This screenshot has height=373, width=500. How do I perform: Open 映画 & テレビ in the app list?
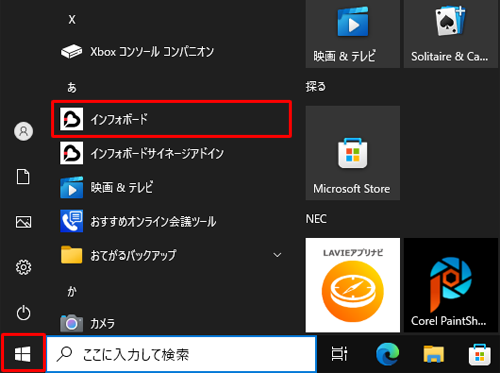pos(171,187)
